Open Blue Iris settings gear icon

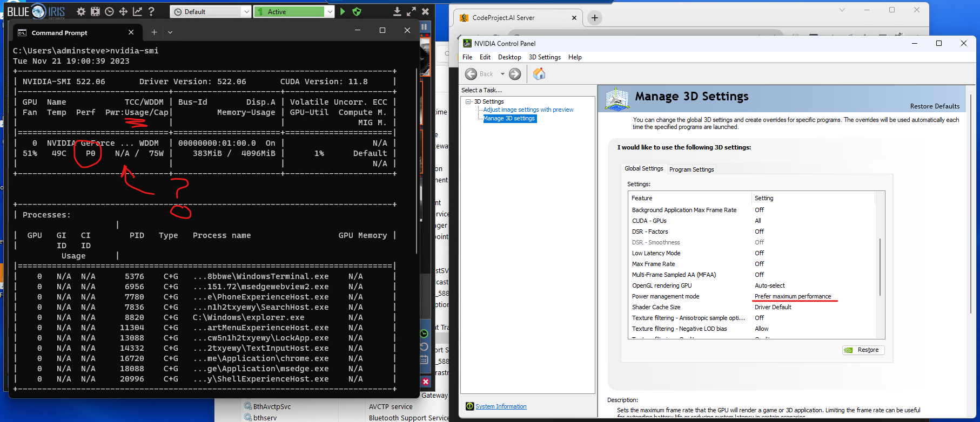tap(81, 11)
